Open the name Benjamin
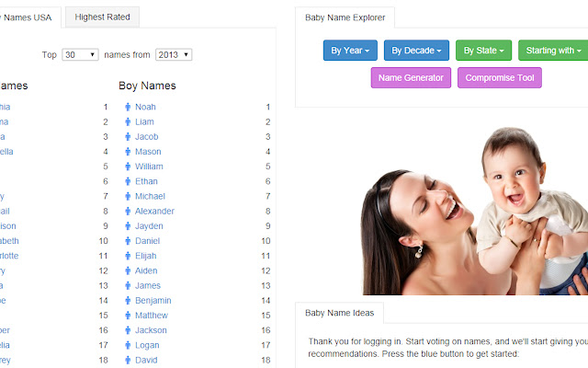Image resolution: width=588 pixels, height=368 pixels. pos(153,301)
